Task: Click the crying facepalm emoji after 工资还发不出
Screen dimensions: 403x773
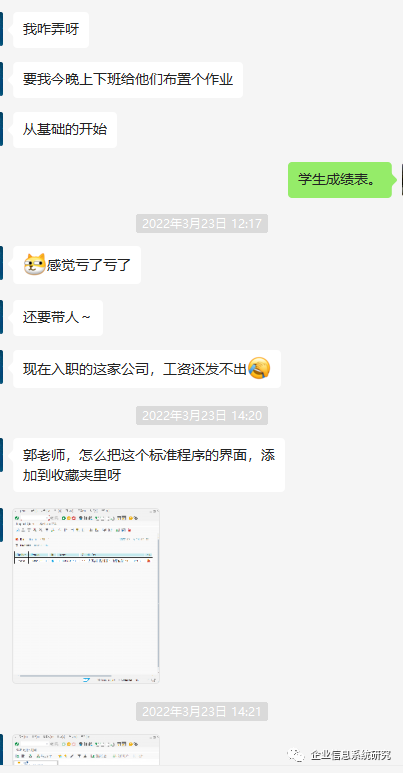Action: pyautogui.click(x=259, y=368)
